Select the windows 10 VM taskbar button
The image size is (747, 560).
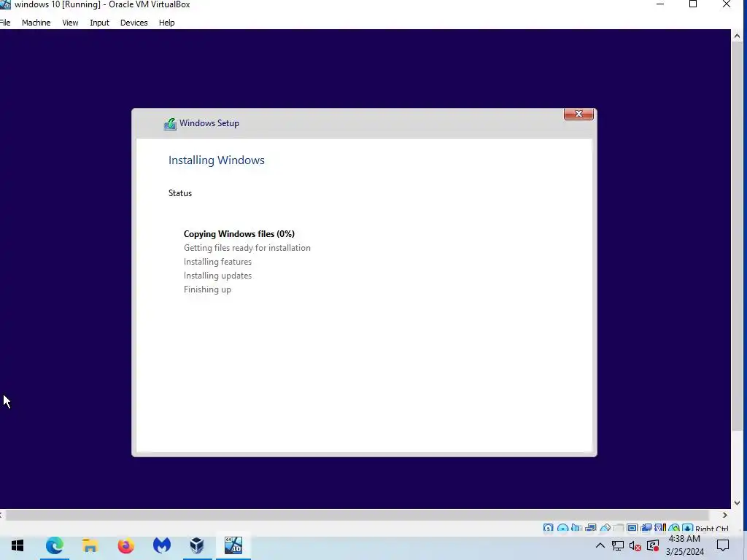(x=233, y=545)
